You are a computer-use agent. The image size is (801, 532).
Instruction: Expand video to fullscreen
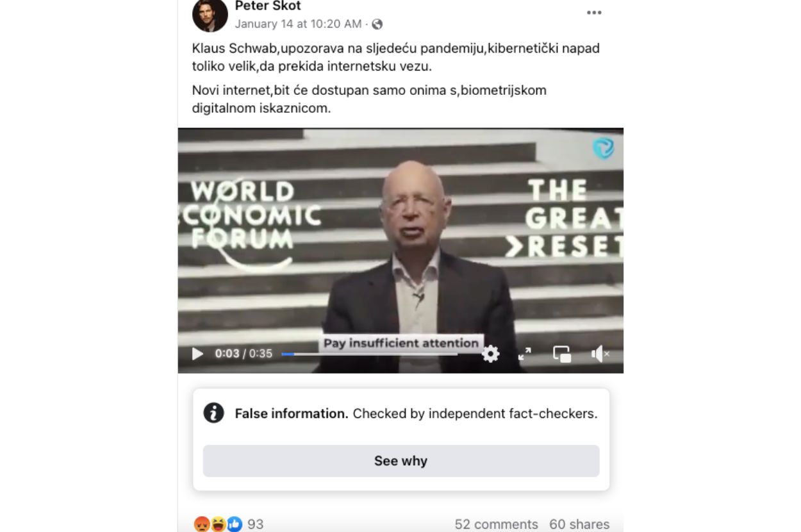pos(525,354)
